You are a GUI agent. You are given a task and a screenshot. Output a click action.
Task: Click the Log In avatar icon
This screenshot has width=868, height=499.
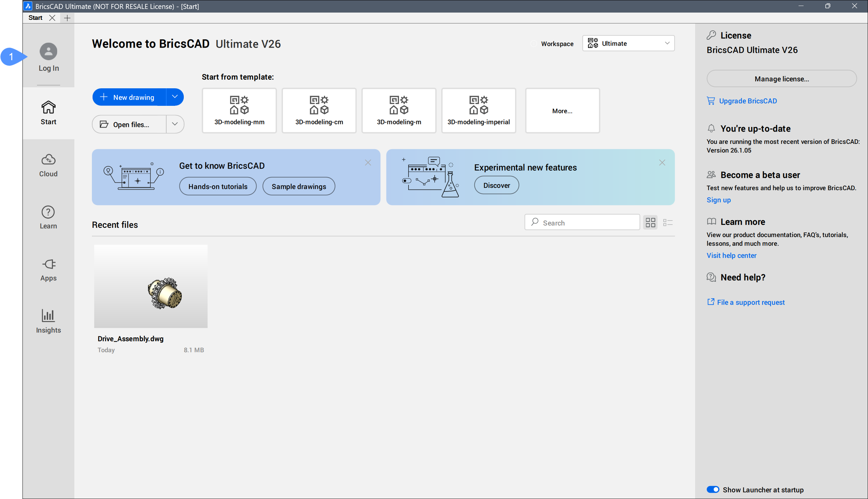(x=48, y=51)
